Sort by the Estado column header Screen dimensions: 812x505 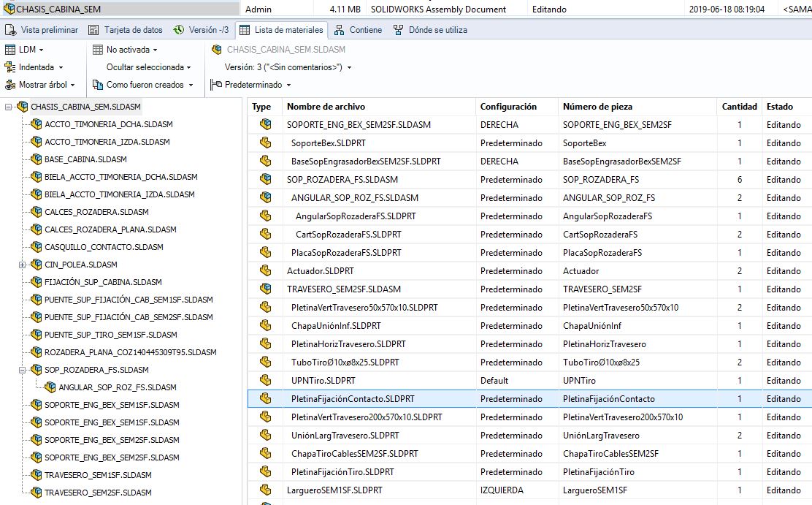click(x=787, y=107)
